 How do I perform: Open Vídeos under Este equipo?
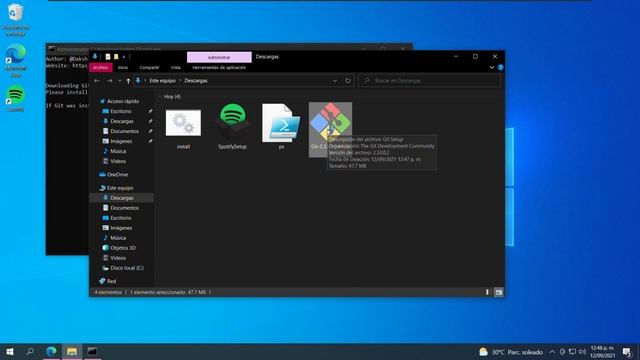[118, 258]
